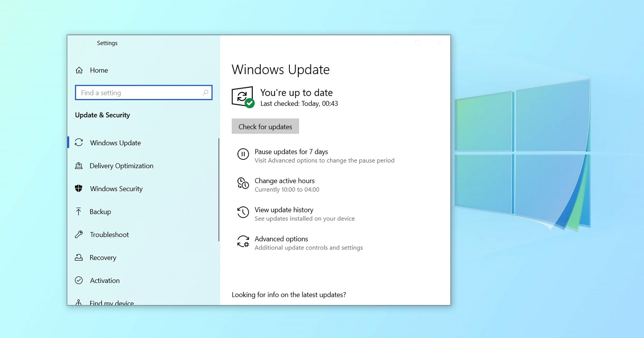644x338 pixels.
Task: Click 'Visit Advanced options' pause period text
Action: click(x=324, y=161)
